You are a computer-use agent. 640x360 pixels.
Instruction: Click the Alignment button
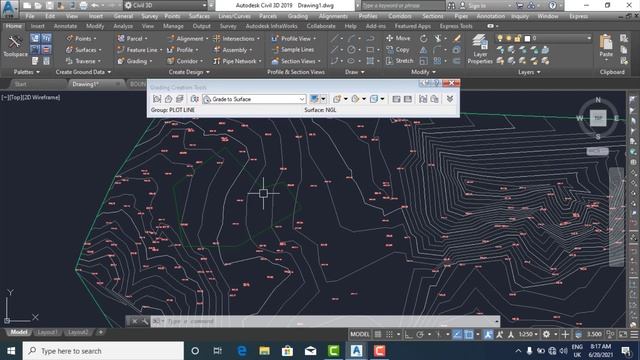pyautogui.click(x=189, y=38)
